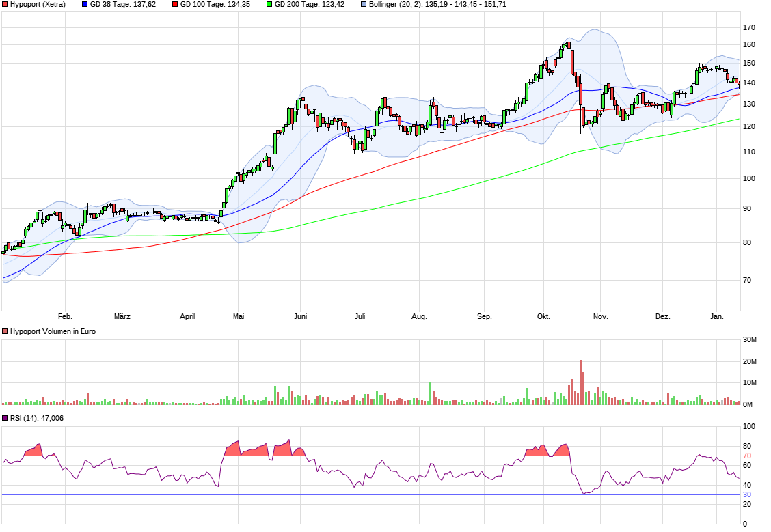Click the 150 price axis label
This screenshot has height=532, width=771.
pos(749,63)
